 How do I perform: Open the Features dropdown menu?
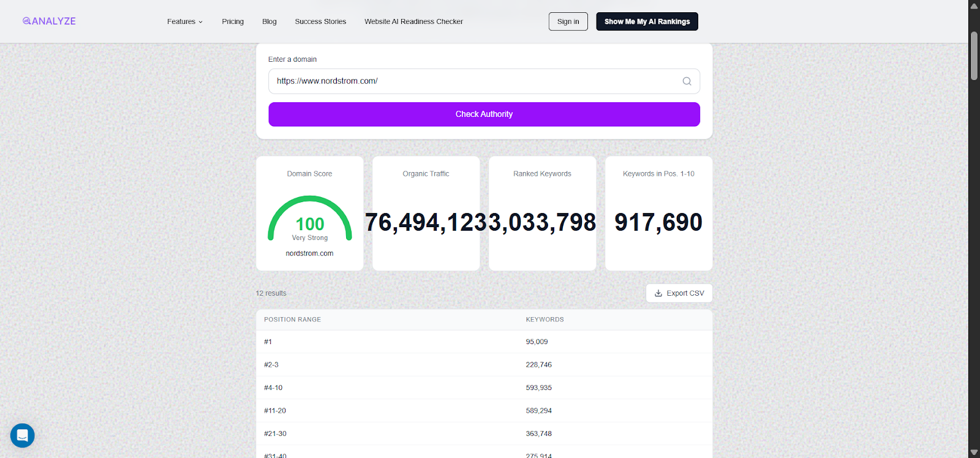click(184, 21)
